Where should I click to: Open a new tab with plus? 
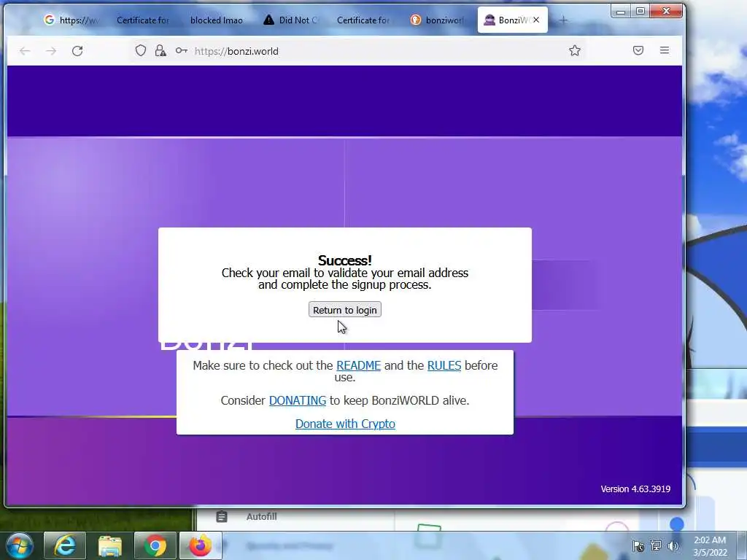563,20
